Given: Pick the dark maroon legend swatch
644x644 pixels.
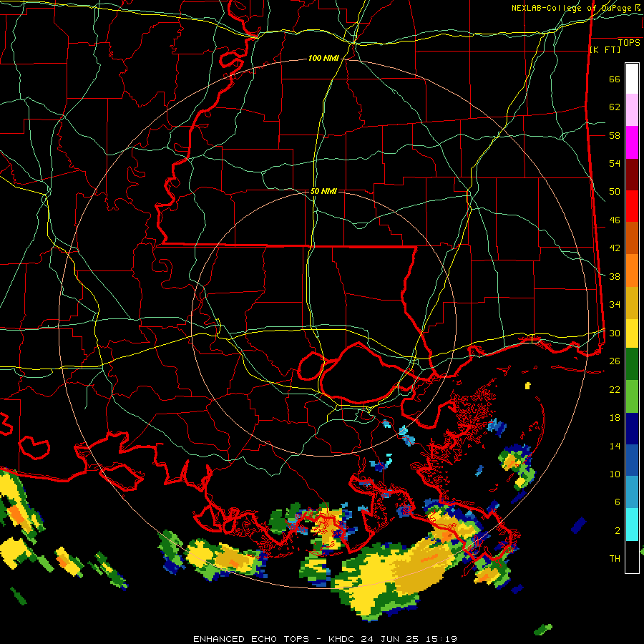Looking at the screenshot, I should pyautogui.click(x=632, y=174).
